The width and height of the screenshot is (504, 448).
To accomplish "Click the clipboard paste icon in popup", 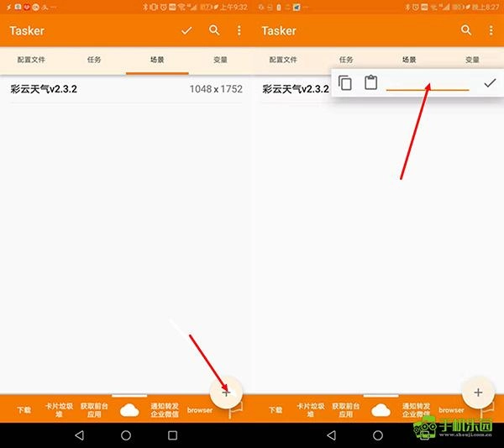I will (x=370, y=82).
